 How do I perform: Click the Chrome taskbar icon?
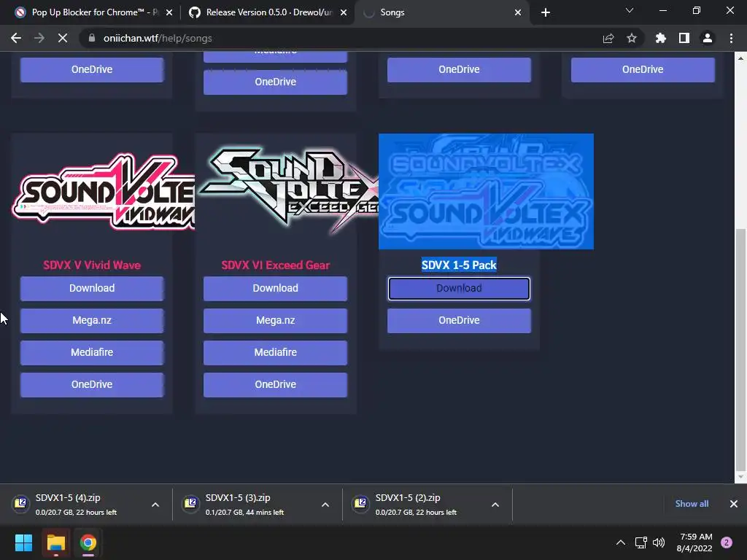(88, 542)
